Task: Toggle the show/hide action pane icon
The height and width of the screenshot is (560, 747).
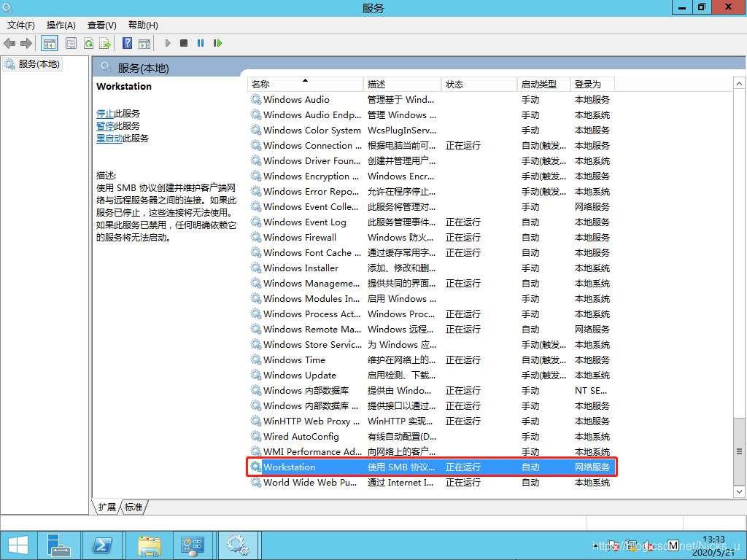Action: pos(144,43)
